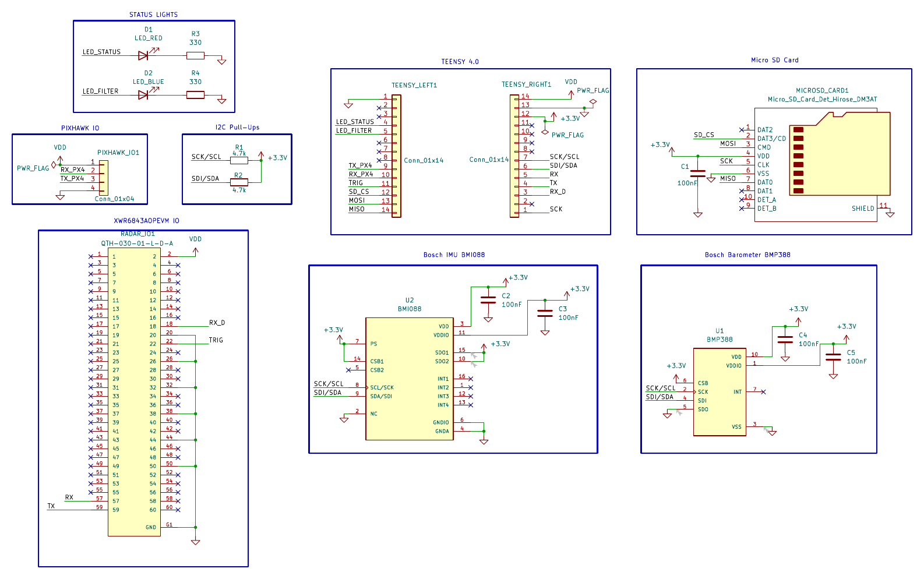The image size is (924, 579).
Task: Click the "DAT3/CD" pin label
Action: [771, 139]
